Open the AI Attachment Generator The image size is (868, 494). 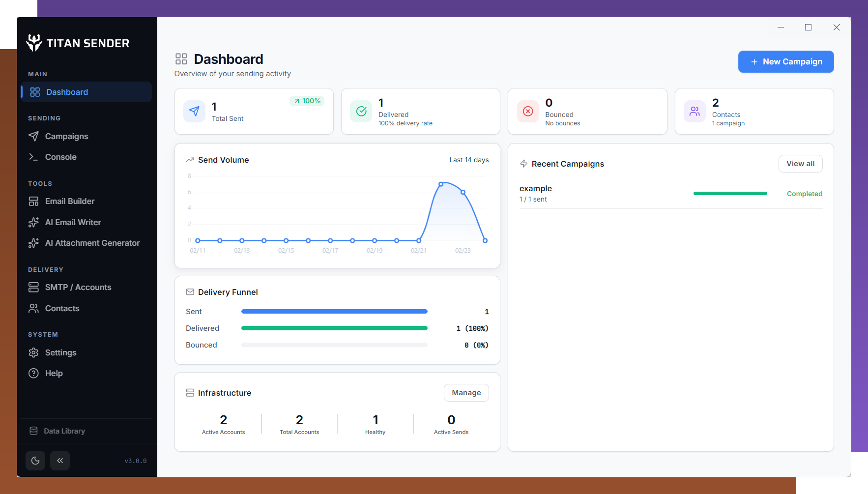click(92, 243)
